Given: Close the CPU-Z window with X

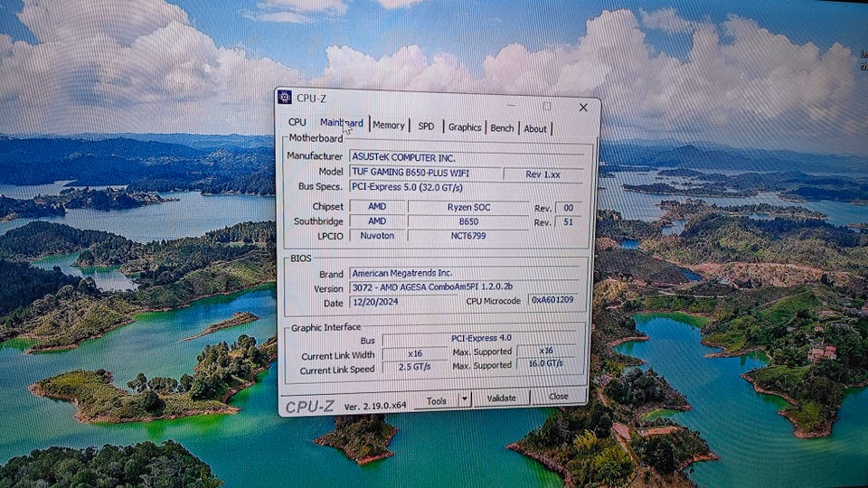Looking at the screenshot, I should [583, 108].
